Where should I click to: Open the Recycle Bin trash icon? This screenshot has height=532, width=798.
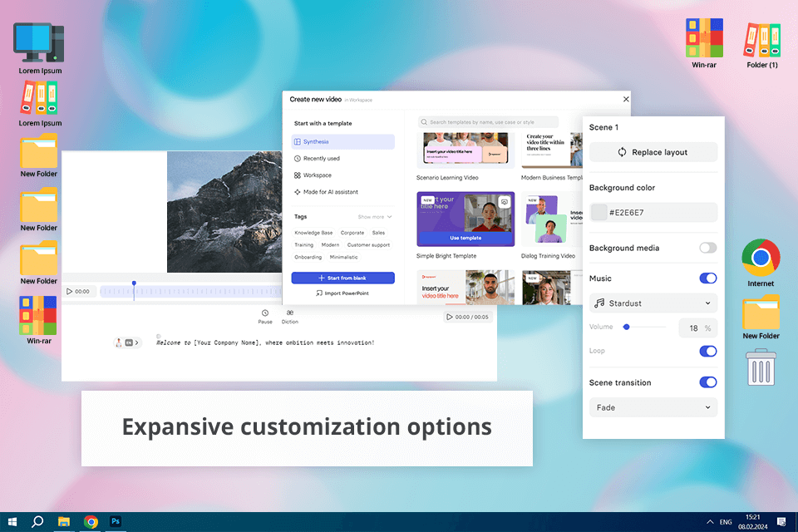click(761, 367)
